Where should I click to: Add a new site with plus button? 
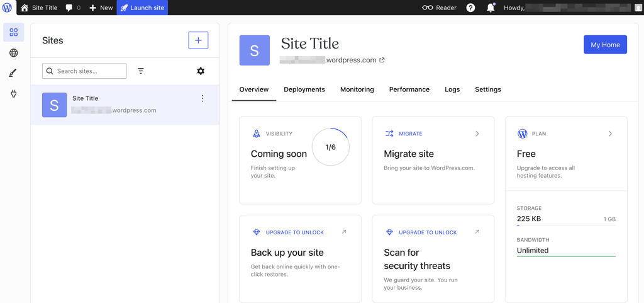[198, 40]
